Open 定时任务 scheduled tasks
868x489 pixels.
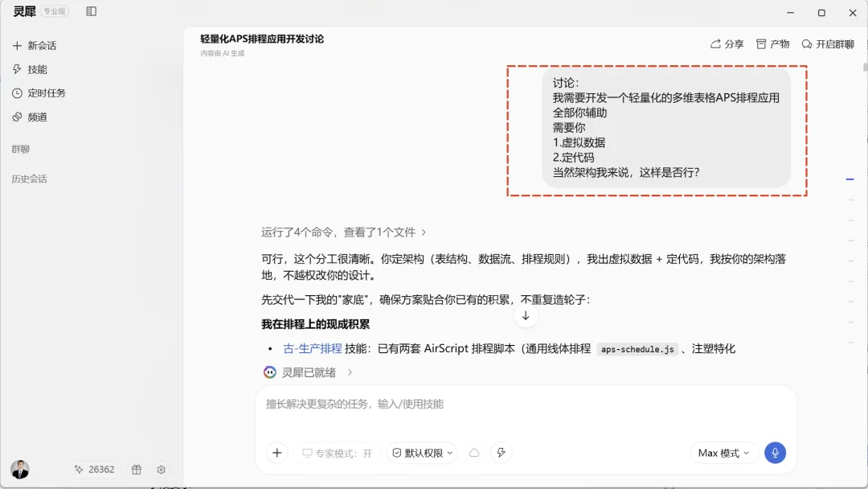coord(39,93)
